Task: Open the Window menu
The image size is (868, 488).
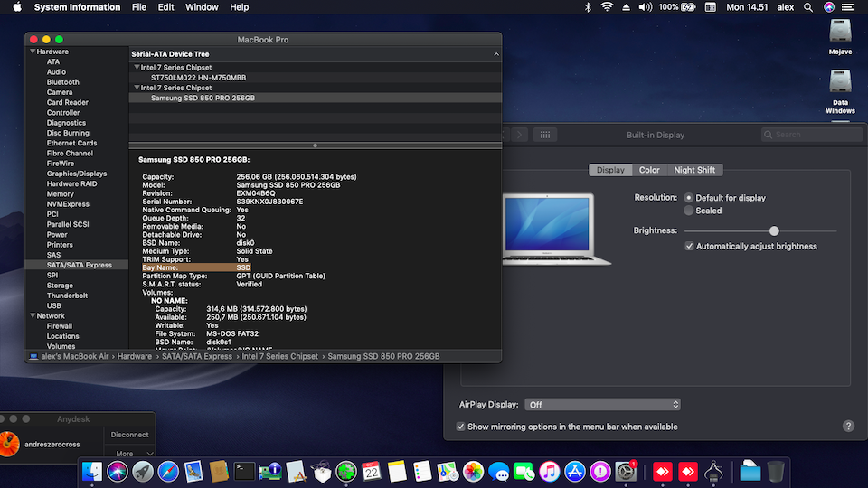Action: click(202, 7)
